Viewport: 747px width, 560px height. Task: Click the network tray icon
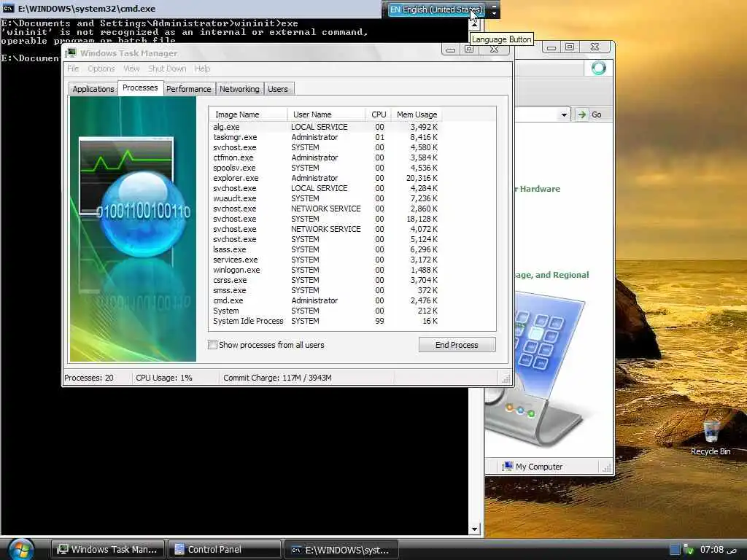click(688, 550)
